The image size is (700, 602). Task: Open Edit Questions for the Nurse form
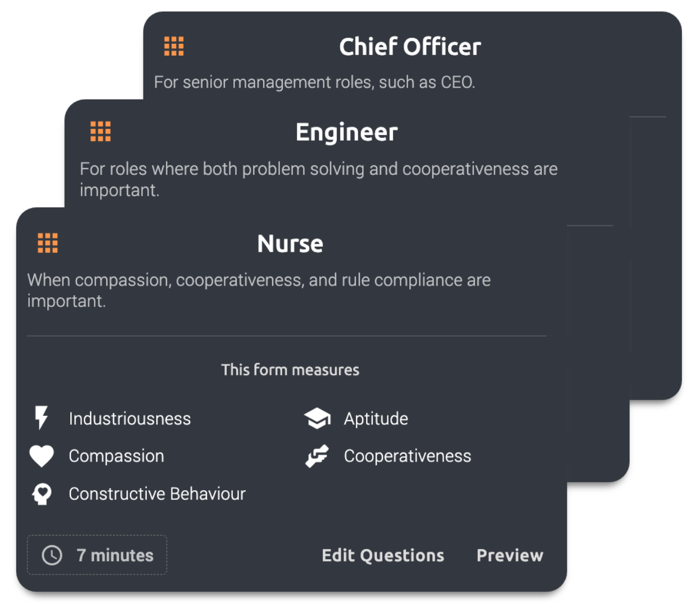(x=383, y=555)
